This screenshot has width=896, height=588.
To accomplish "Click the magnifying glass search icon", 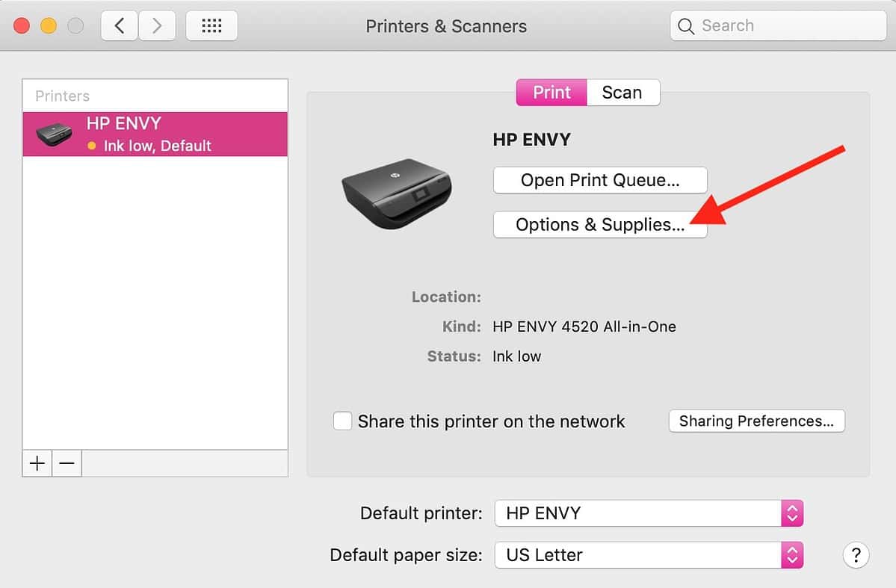I will pos(686,26).
